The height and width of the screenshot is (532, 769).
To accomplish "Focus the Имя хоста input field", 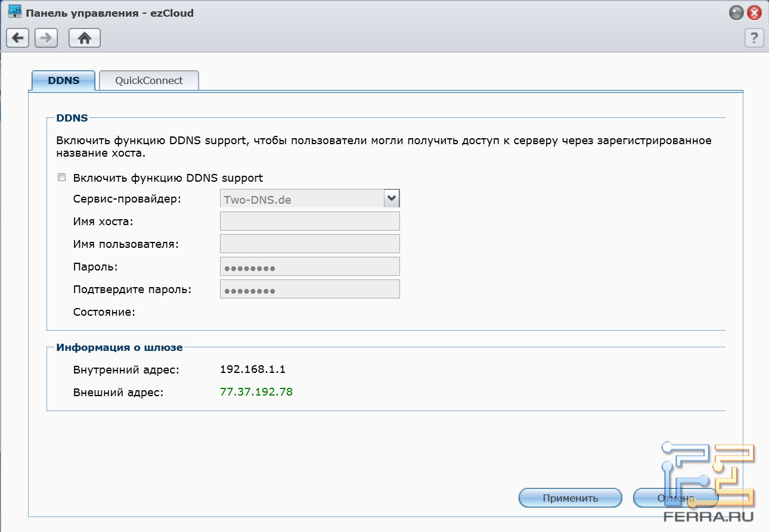I will [x=309, y=221].
